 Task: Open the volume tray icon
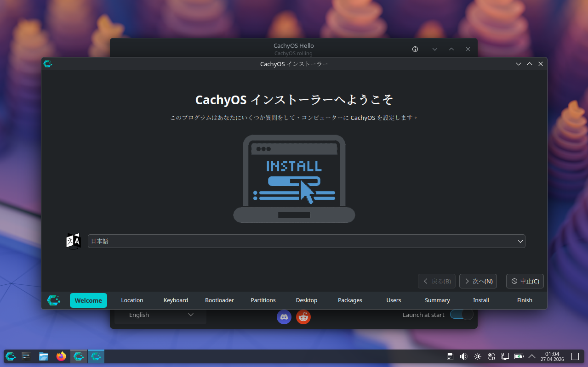464,356
